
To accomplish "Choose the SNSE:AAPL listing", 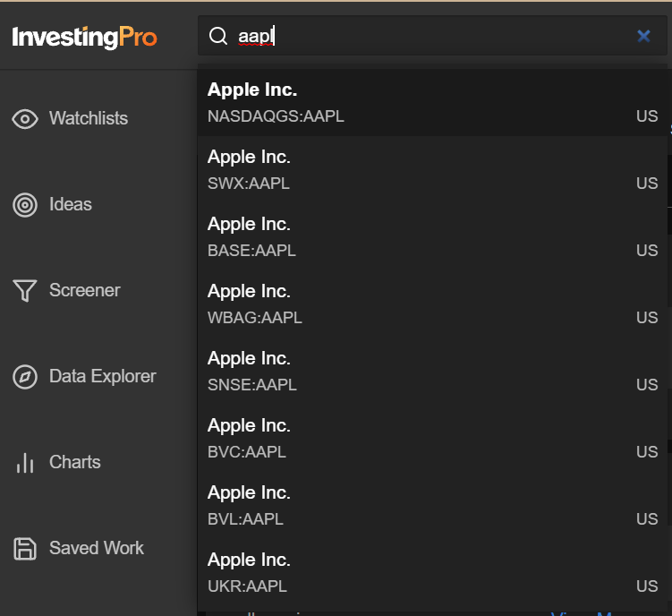I will (432, 372).
